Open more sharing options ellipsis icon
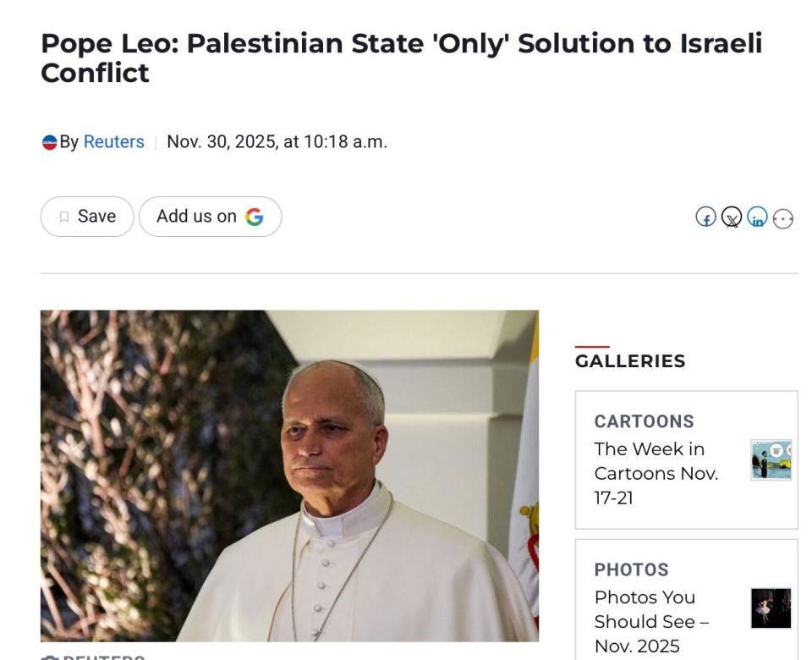 click(x=783, y=219)
